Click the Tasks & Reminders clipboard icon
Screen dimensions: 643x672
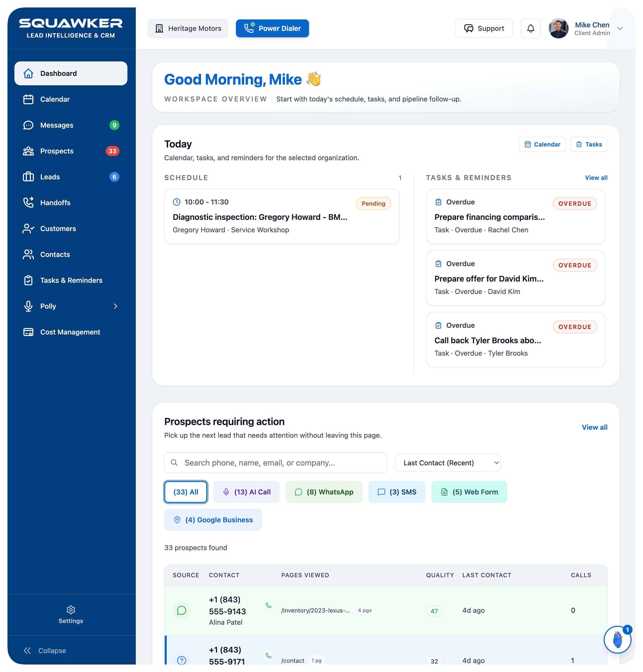[28, 280]
